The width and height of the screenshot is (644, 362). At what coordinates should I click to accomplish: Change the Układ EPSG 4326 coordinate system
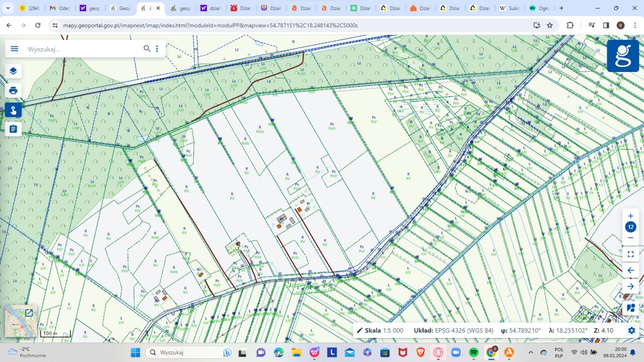[453, 330]
